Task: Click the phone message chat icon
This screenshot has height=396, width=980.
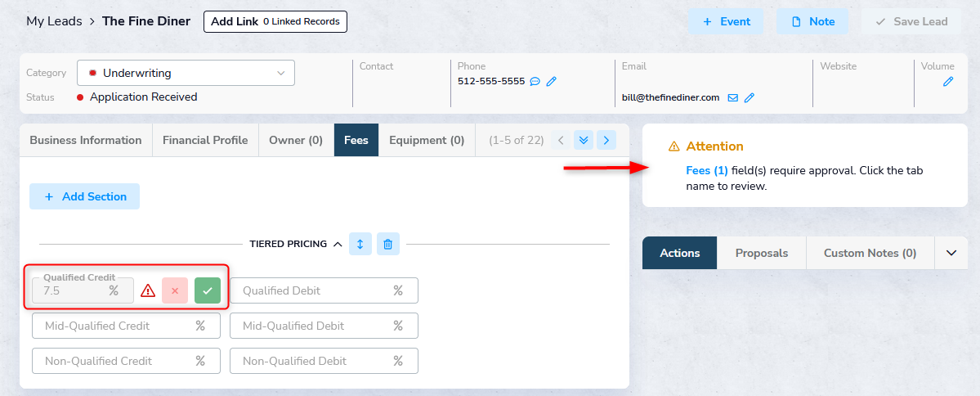Action: tap(535, 81)
